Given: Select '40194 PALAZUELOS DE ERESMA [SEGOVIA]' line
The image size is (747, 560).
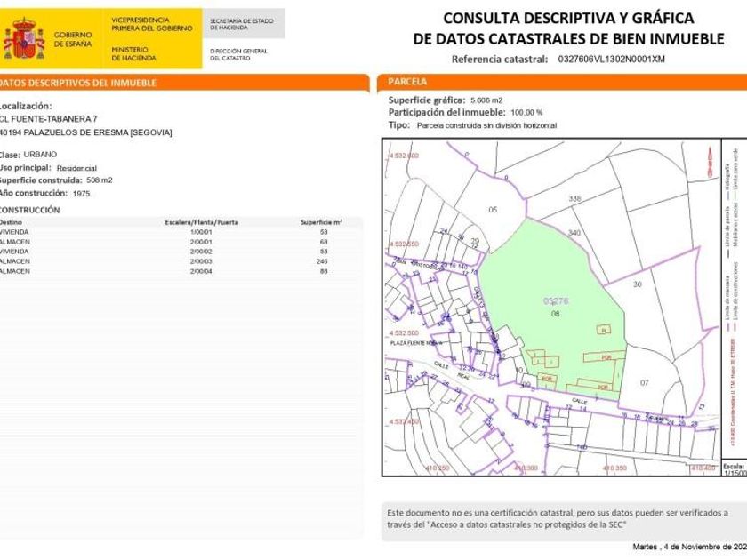Looking at the screenshot, I should [85, 132].
